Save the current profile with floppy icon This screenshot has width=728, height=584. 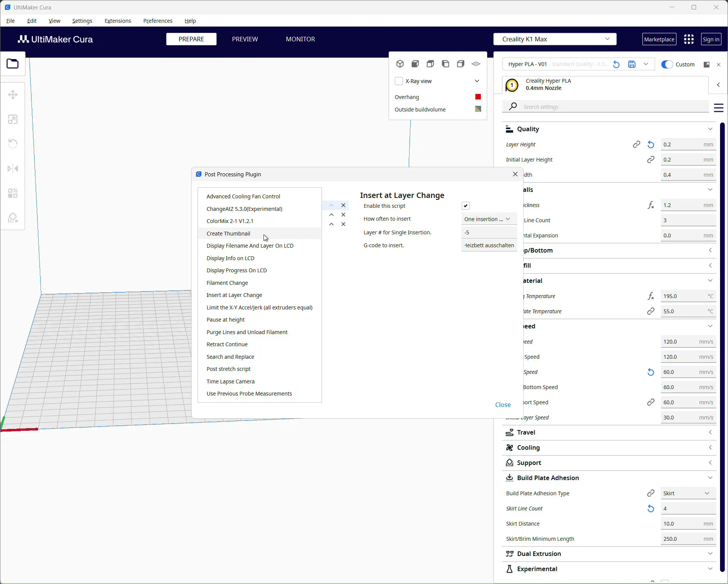(632, 64)
